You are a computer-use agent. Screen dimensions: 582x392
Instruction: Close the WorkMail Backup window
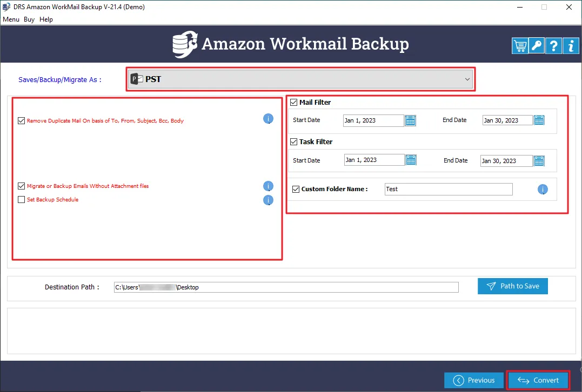click(569, 7)
